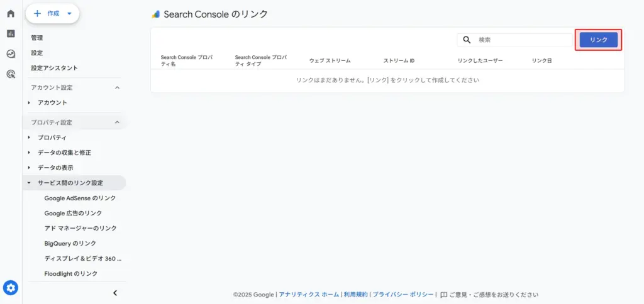This screenshot has width=644, height=304.
Task: Select BigQuery のリンク menu item
Action: 70,243
